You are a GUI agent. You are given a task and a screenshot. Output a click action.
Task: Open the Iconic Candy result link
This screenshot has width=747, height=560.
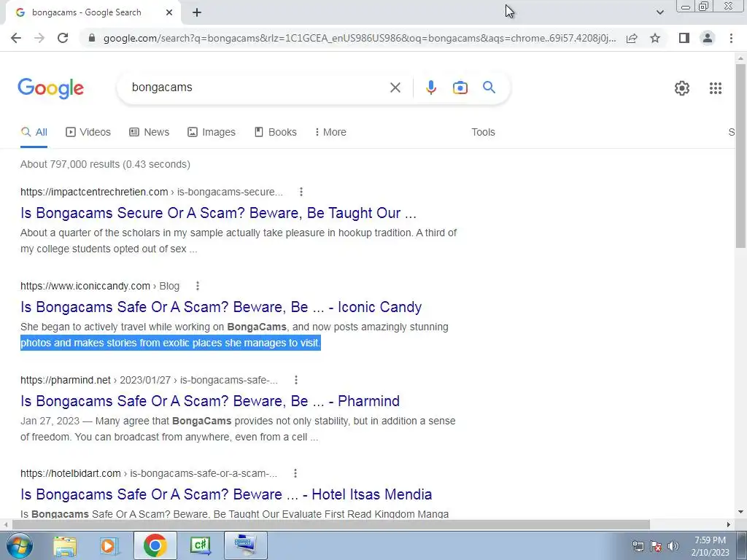pos(221,307)
